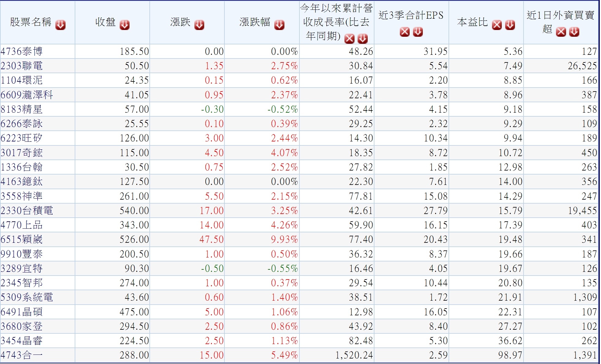601x364 pixels.
Task: Open 5309系統電 stock link
Action: [27, 297]
